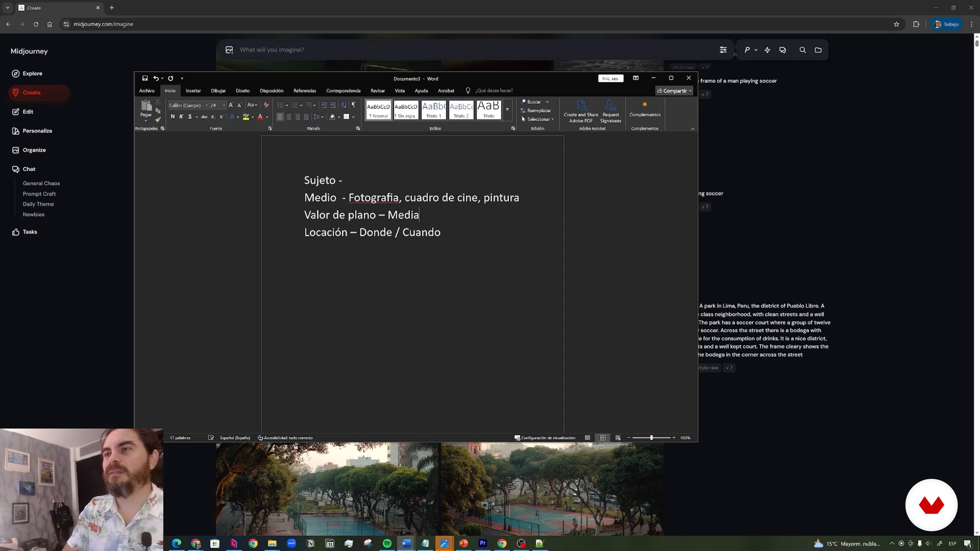Toggle italic (K) formatting
The height and width of the screenshot is (551, 980).
[181, 117]
